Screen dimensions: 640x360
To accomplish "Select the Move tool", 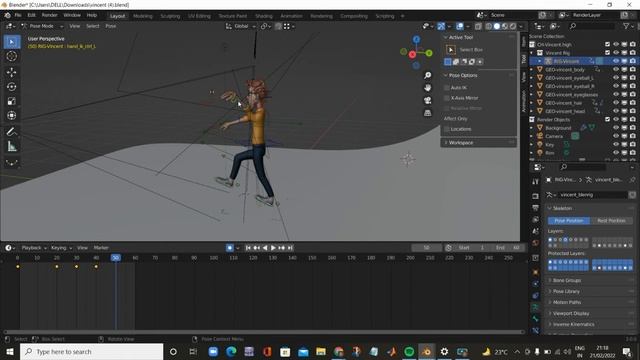I will pos(12,72).
